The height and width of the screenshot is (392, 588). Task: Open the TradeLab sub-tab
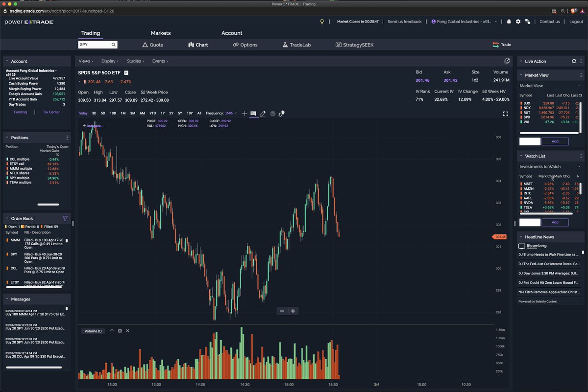coord(296,45)
